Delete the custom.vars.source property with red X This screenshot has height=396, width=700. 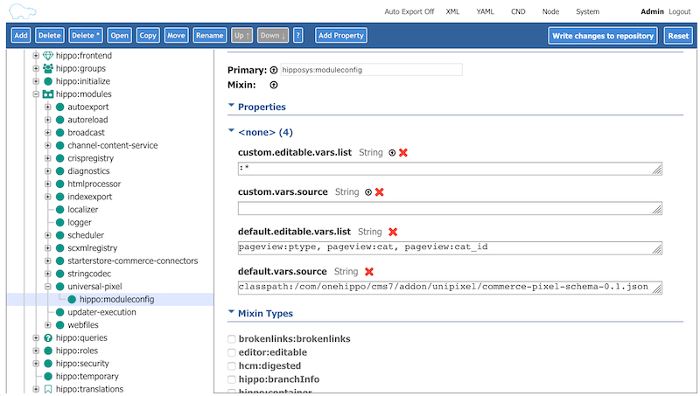tap(379, 192)
